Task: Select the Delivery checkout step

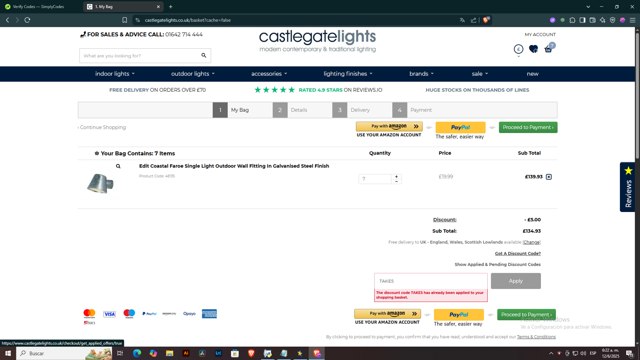Action: tap(351, 110)
